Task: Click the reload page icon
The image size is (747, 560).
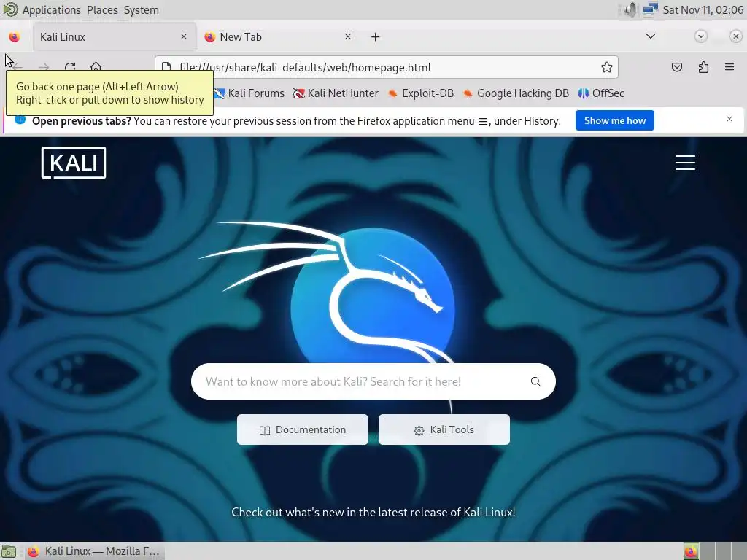Action: (x=70, y=67)
